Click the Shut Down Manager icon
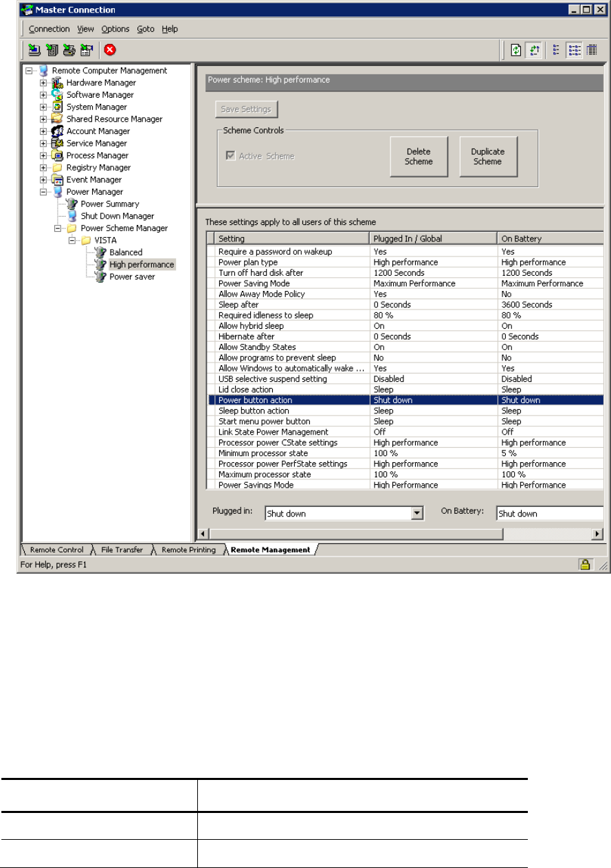 [x=73, y=216]
